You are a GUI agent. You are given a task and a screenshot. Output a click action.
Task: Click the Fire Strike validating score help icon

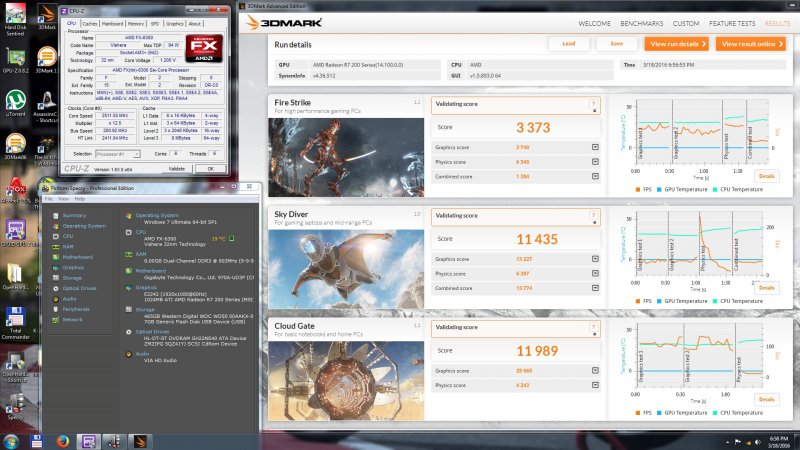point(593,104)
